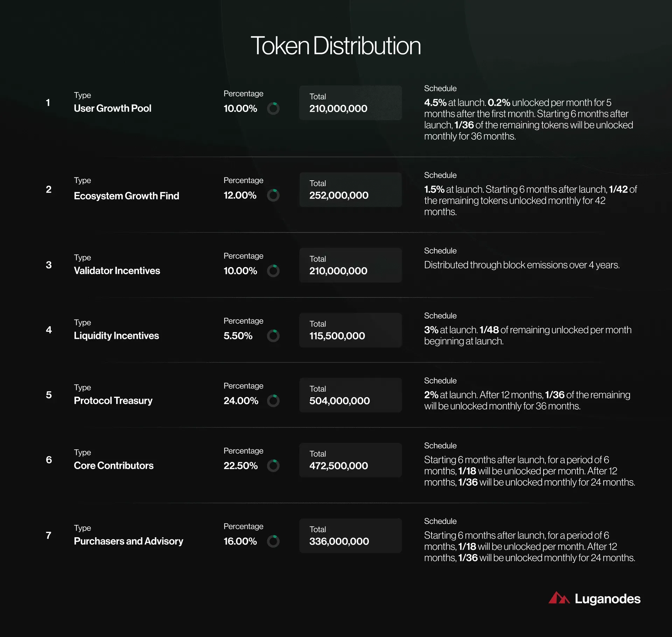
Task: Click the Validator Incentives block emissions schedule text
Action: [x=522, y=265]
